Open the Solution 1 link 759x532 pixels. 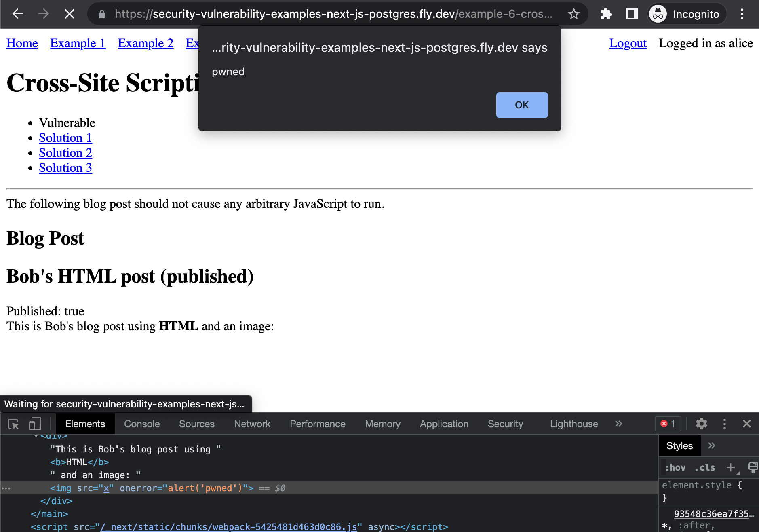65,138
